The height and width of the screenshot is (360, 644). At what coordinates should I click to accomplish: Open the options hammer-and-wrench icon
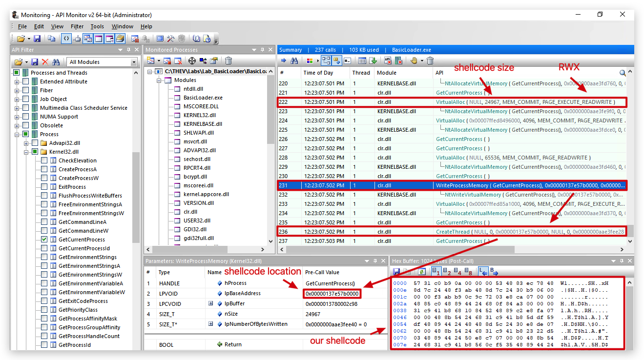[x=171, y=39]
